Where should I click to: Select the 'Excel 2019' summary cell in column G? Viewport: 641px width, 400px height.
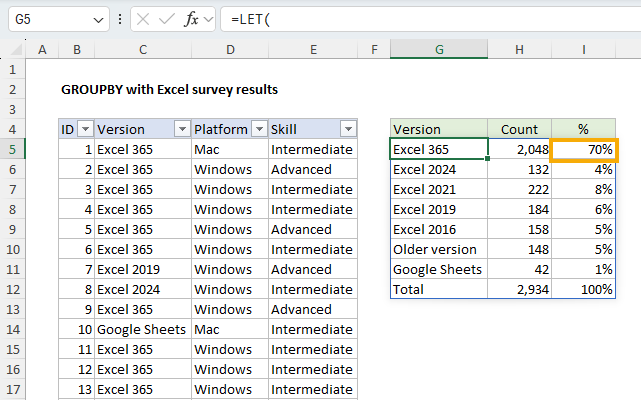[x=439, y=209]
